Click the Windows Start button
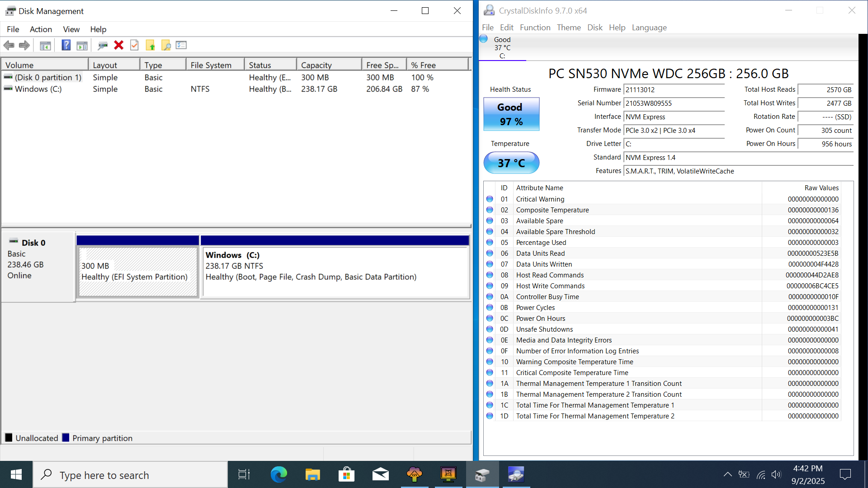Viewport: 868px width, 488px height. point(16,474)
